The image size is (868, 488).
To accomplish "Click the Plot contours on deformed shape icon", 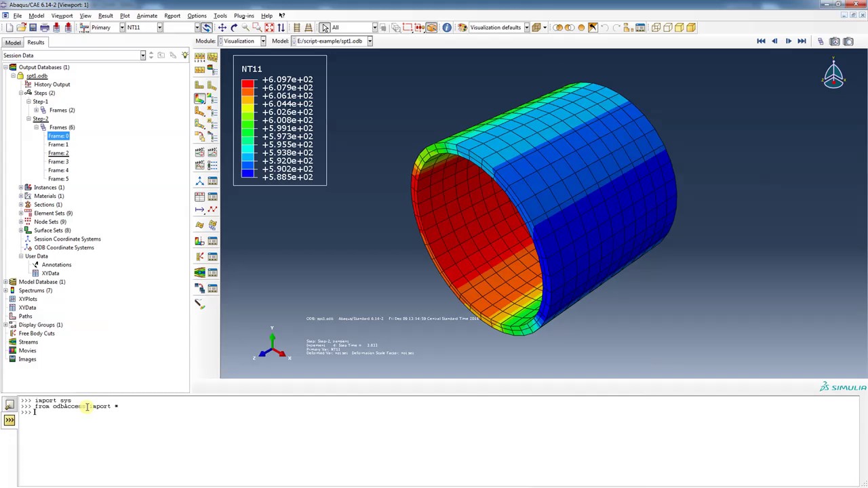I will 199,98.
